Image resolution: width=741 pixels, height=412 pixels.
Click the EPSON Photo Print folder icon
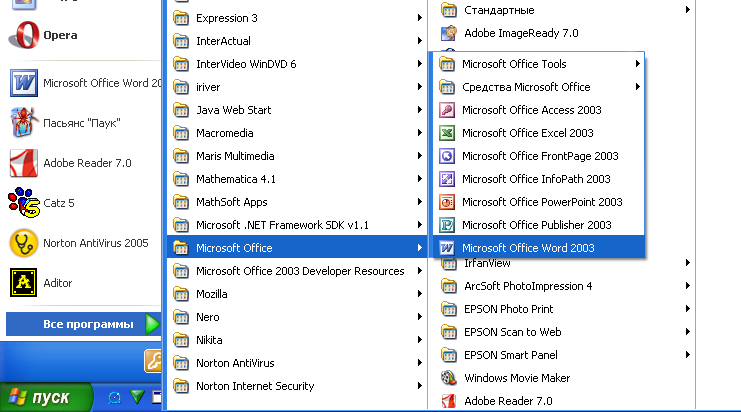point(449,309)
